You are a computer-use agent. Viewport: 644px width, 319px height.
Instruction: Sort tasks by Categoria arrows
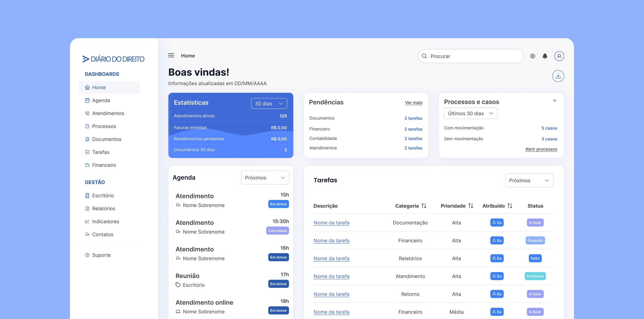[424, 206]
